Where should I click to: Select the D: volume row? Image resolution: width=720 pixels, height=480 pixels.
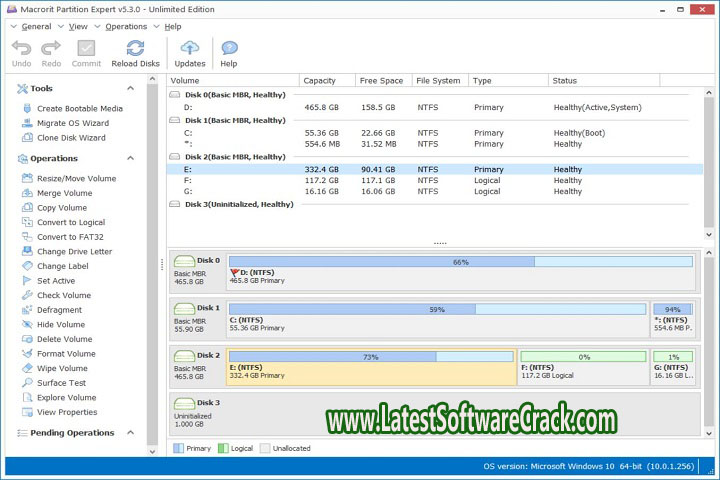[434, 107]
